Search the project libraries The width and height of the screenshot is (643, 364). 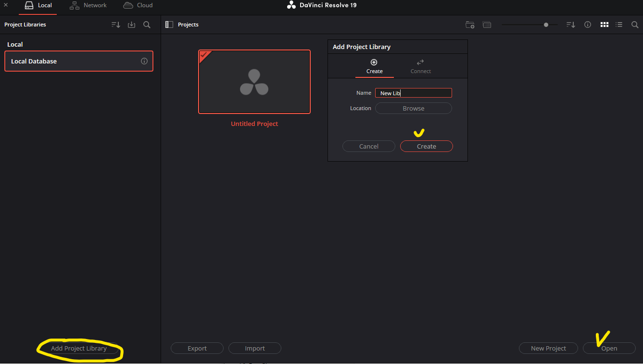click(x=147, y=25)
